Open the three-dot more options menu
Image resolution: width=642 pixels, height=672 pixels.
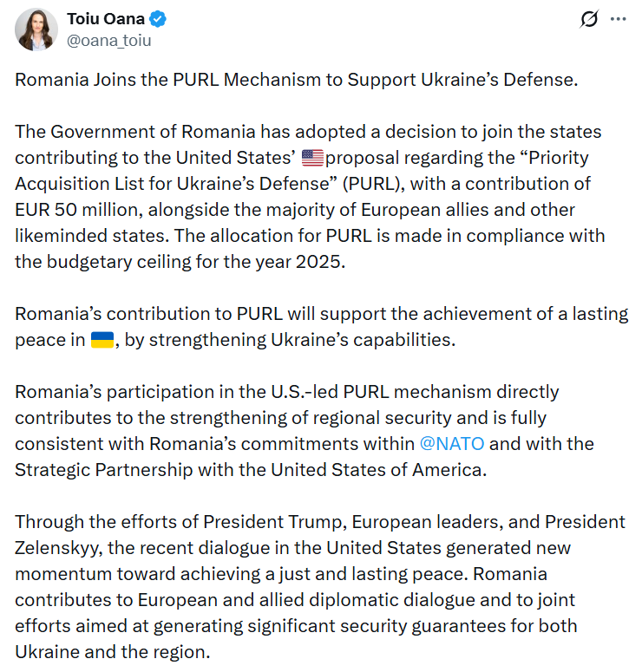click(617, 19)
